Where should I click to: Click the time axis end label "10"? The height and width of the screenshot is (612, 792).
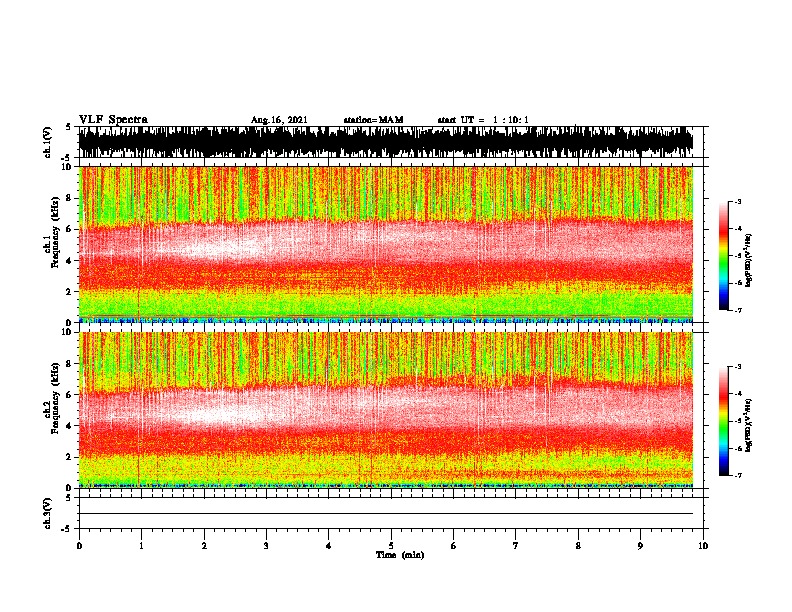pyautogui.click(x=703, y=546)
